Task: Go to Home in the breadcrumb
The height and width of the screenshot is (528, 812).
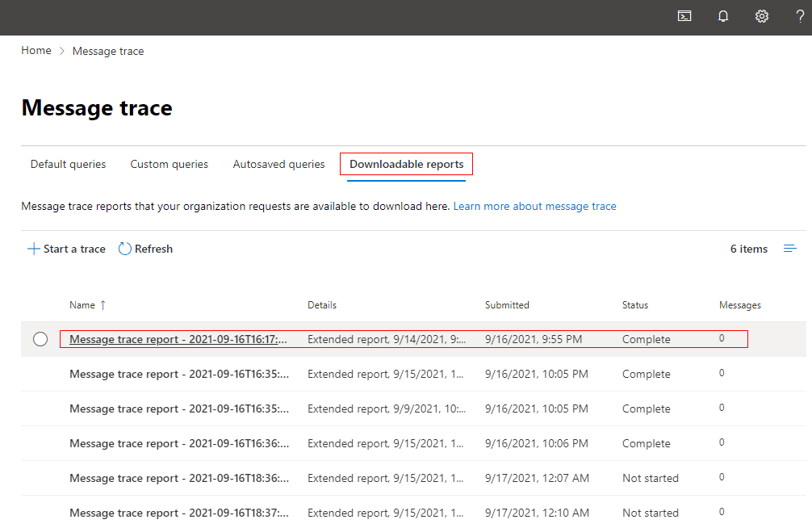Action: (36, 51)
